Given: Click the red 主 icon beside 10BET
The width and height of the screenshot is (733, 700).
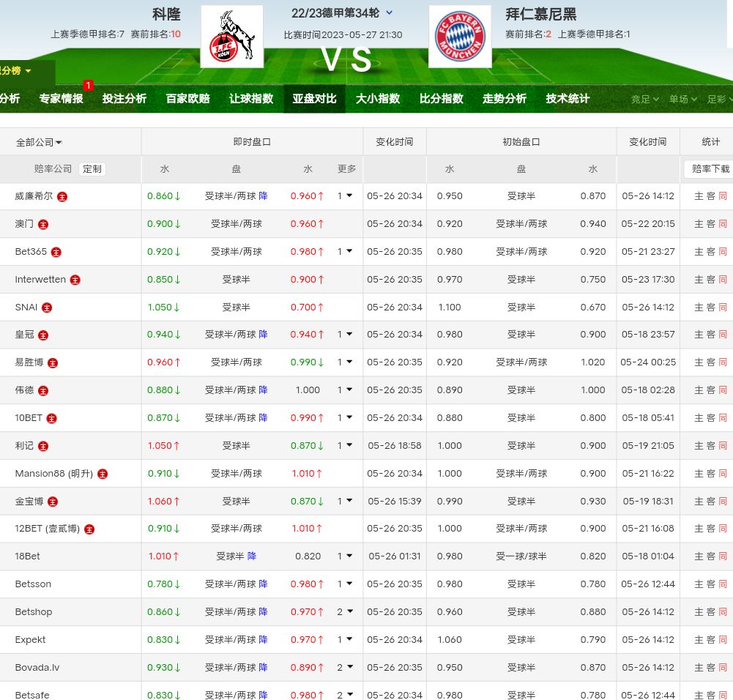Looking at the screenshot, I should [51, 418].
